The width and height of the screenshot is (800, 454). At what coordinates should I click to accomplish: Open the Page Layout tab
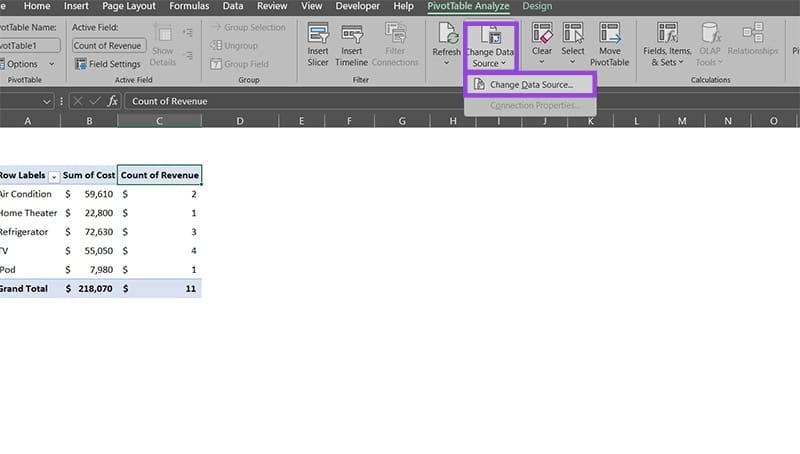129,6
